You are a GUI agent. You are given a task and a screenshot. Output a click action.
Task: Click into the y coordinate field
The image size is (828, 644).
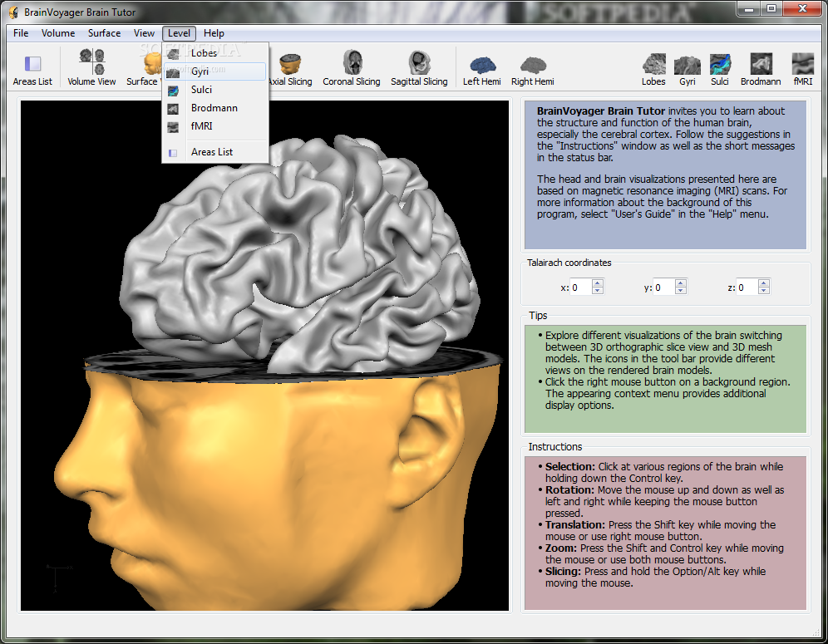[664, 288]
